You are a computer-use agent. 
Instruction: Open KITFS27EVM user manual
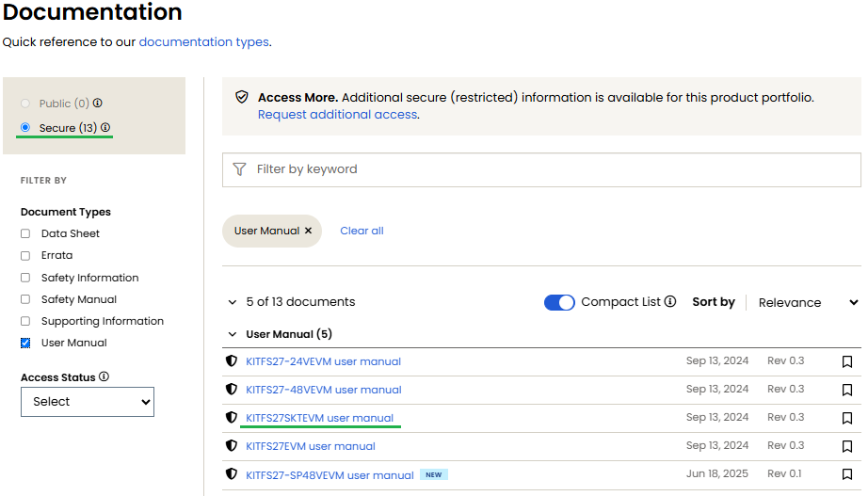(x=311, y=446)
